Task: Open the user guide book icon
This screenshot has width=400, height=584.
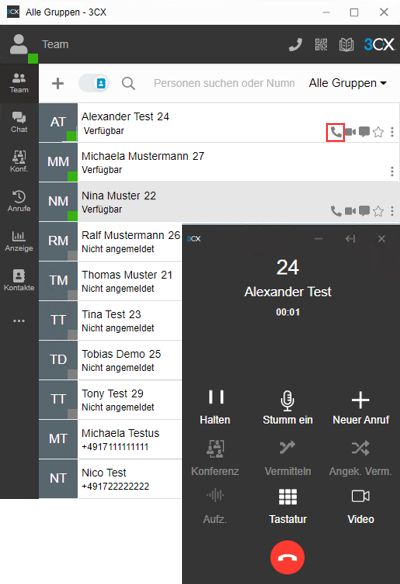Action: [346, 45]
